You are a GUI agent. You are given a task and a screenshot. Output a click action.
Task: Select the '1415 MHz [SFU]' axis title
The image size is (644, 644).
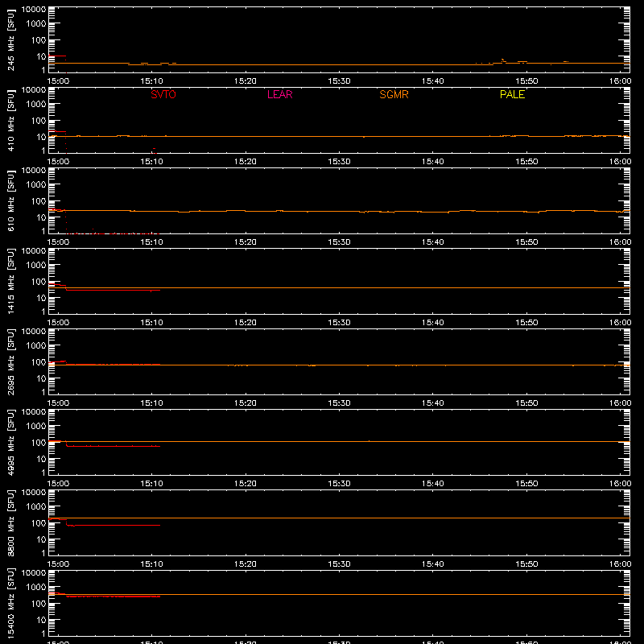tap(10, 281)
